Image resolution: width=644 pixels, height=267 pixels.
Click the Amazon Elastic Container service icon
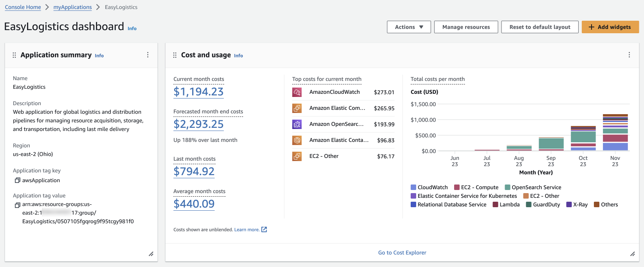pyautogui.click(x=297, y=140)
